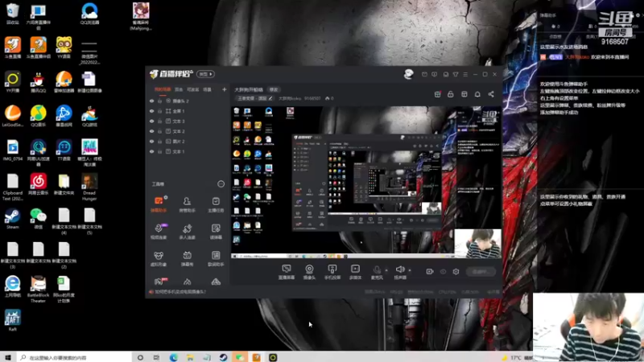Click the skin shirt icon in title bar
Viewport: 644px width, 362px height.
click(x=456, y=74)
